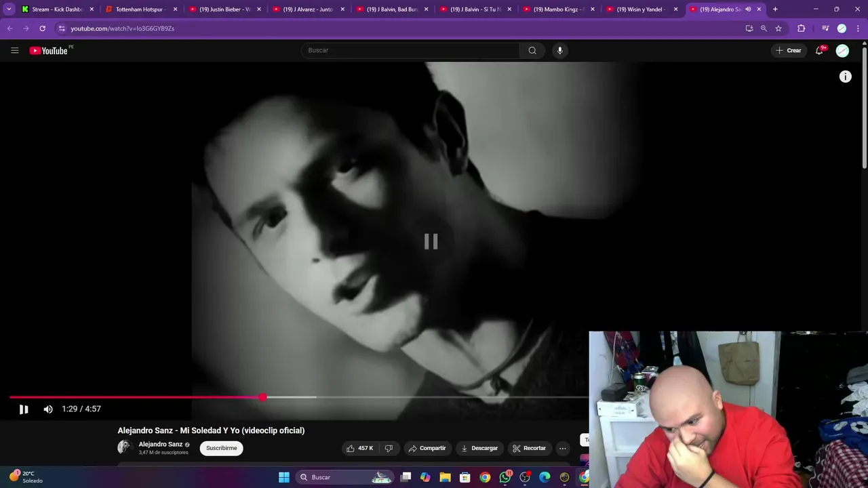
Task: Reload the page in Chrome
Action: tap(42, 28)
